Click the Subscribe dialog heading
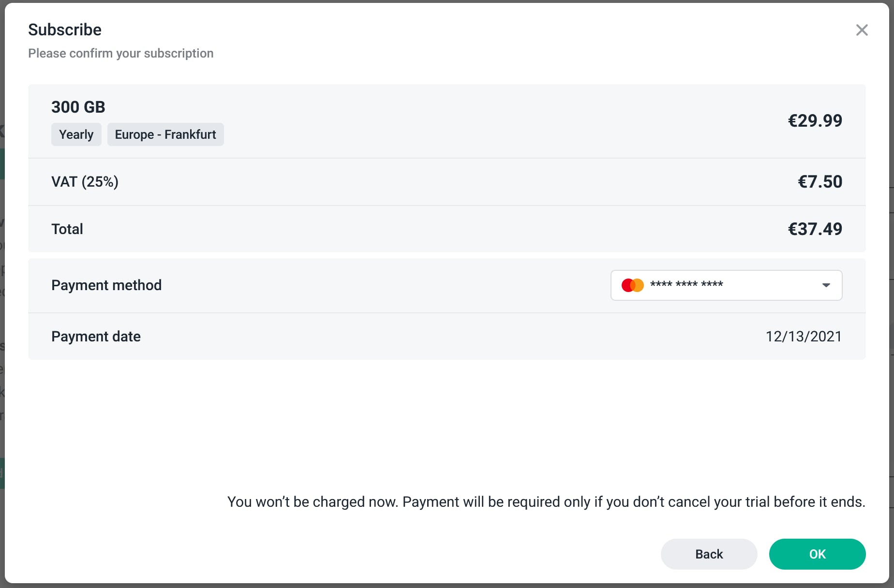894x588 pixels. pos(65,30)
